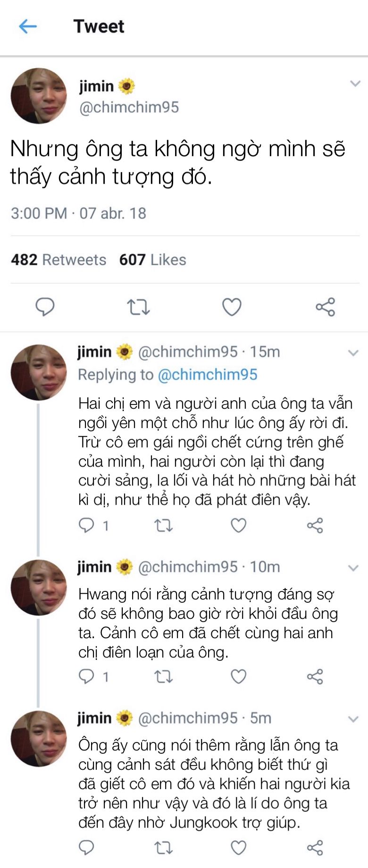Like the 15m reply tweet
368x868 pixels.
click(238, 525)
